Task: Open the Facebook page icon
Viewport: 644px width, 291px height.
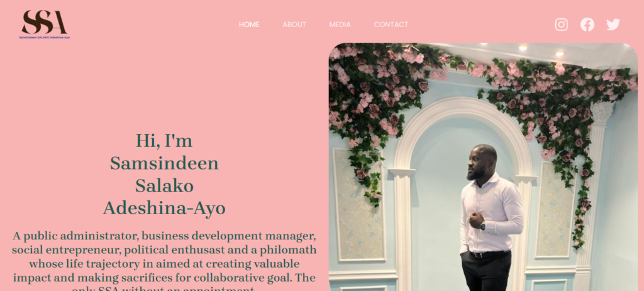Action: [587, 25]
